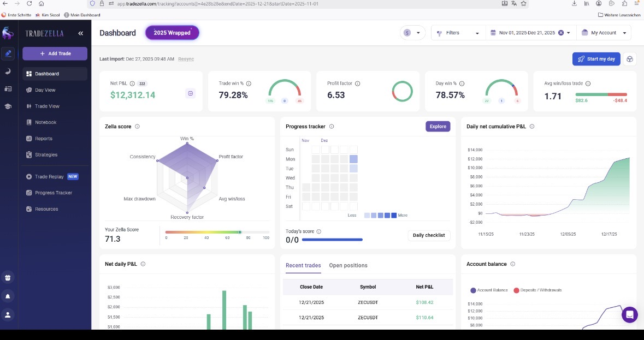Open the cube icon beside Start my day
Viewport: 644px width, 340px height.
pos(630,59)
